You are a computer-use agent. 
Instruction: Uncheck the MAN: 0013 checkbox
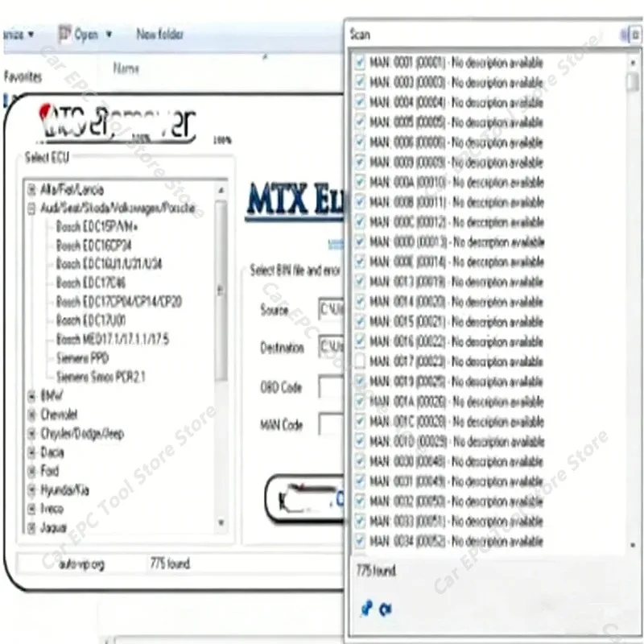click(360, 282)
